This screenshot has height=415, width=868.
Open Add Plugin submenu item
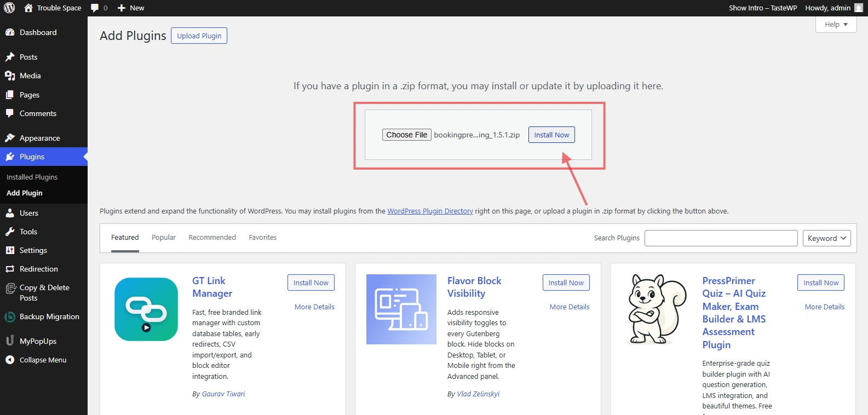pyautogui.click(x=25, y=193)
